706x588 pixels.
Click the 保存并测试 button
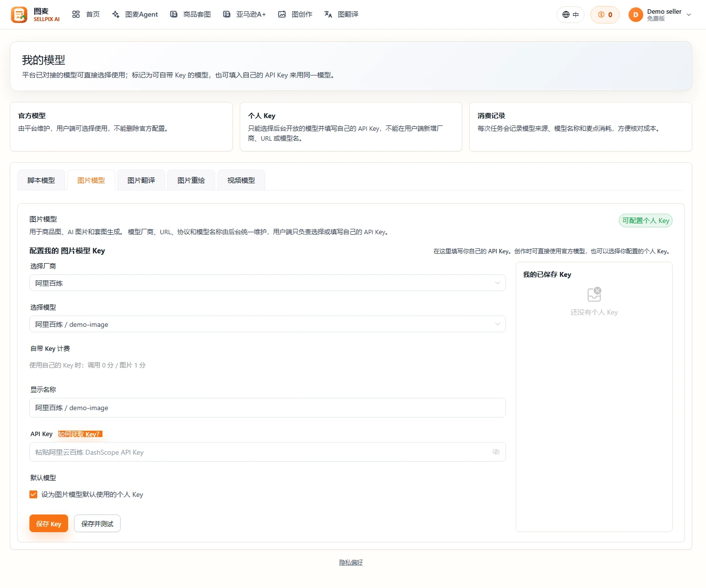(97, 523)
